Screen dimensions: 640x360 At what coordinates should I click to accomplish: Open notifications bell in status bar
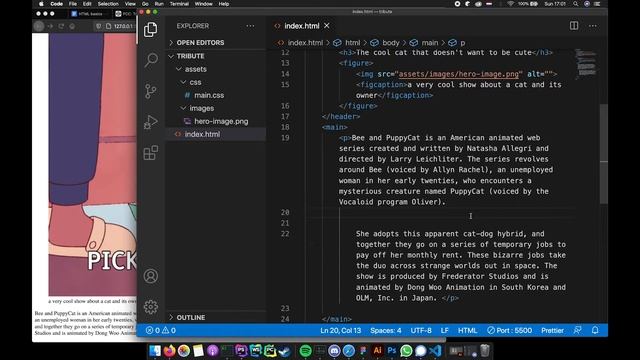coord(595,330)
